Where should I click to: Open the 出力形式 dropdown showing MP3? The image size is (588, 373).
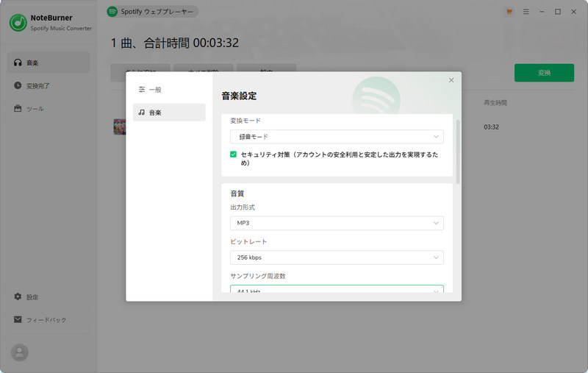pyautogui.click(x=337, y=223)
